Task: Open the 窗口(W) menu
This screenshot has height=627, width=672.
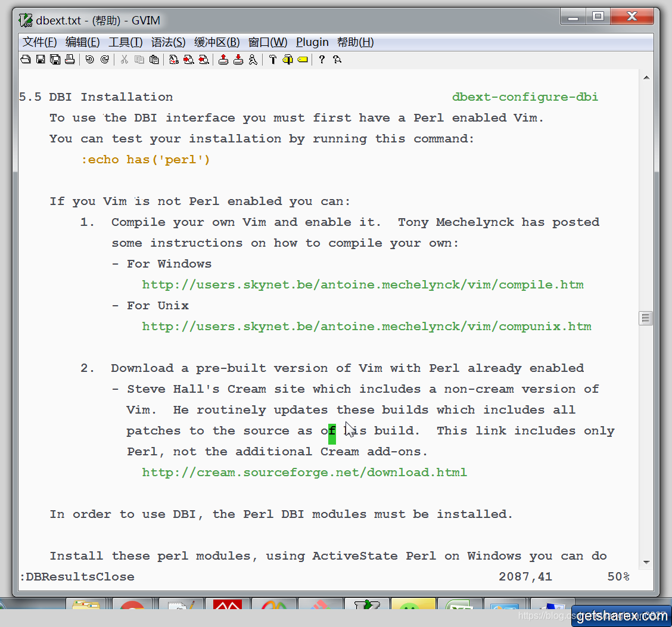Action: (x=268, y=42)
